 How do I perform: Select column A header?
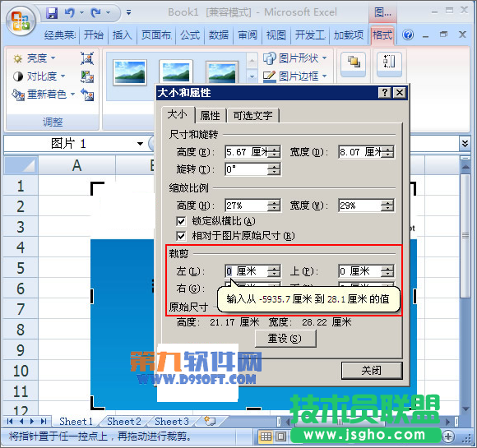pyautogui.click(x=76, y=165)
